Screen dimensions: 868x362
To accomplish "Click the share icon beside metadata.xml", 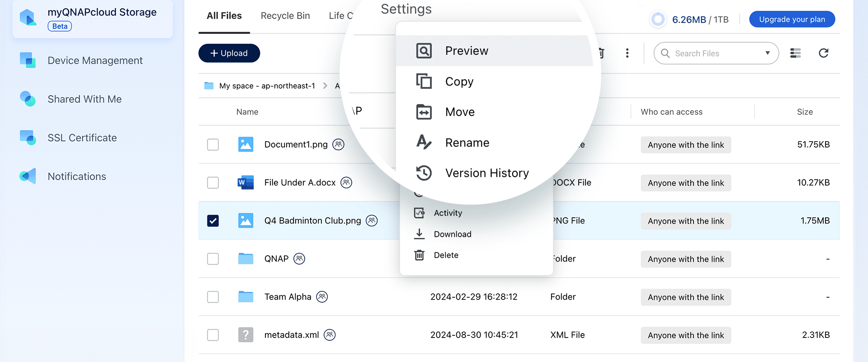I will pyautogui.click(x=330, y=334).
